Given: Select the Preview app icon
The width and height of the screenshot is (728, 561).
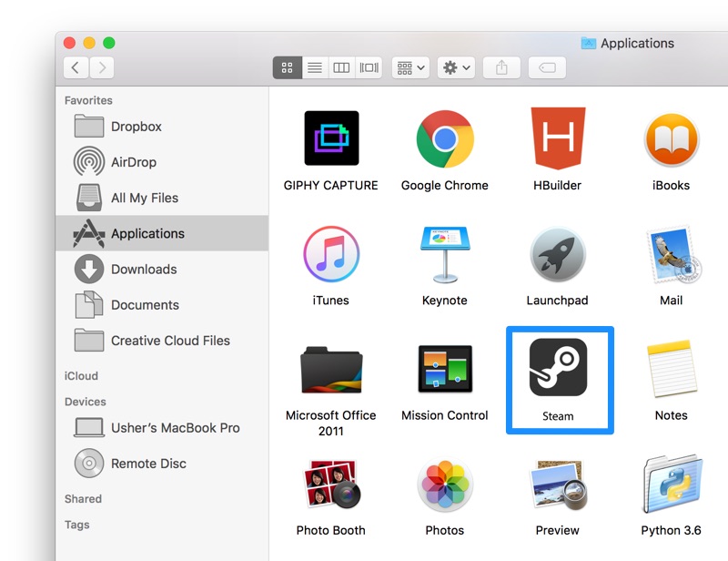Looking at the screenshot, I should pyautogui.click(x=559, y=484).
